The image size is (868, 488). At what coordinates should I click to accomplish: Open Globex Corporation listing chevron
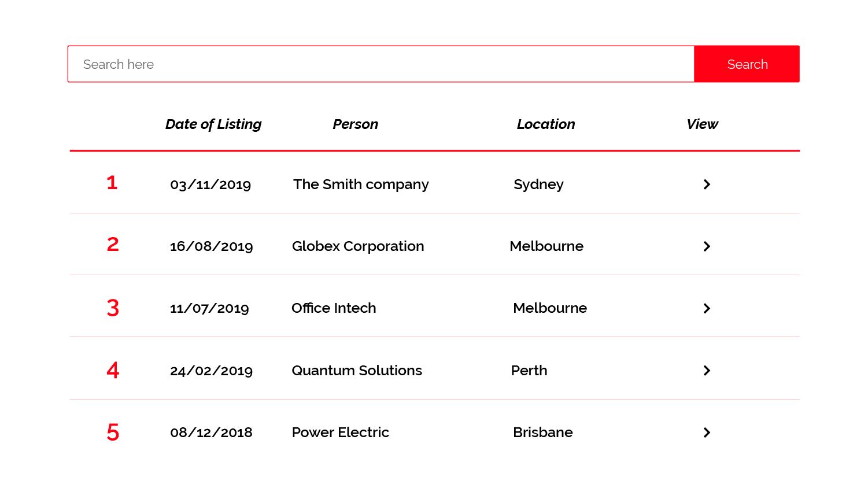707,246
